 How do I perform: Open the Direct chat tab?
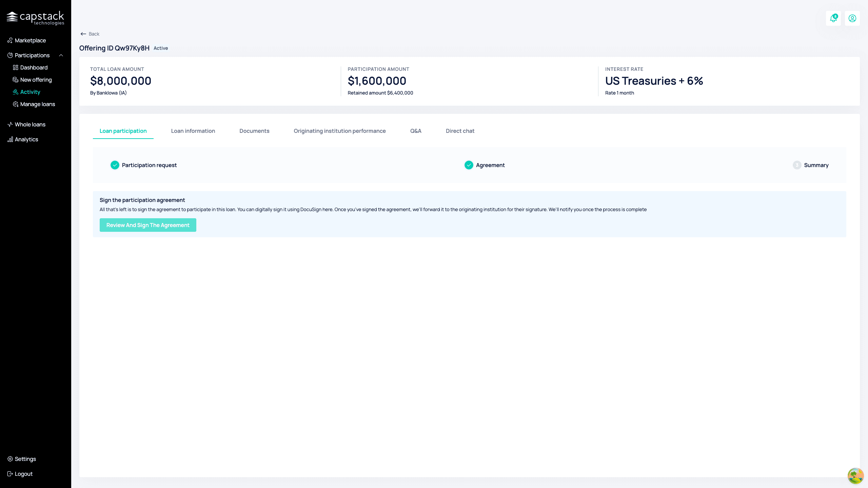[x=460, y=131]
